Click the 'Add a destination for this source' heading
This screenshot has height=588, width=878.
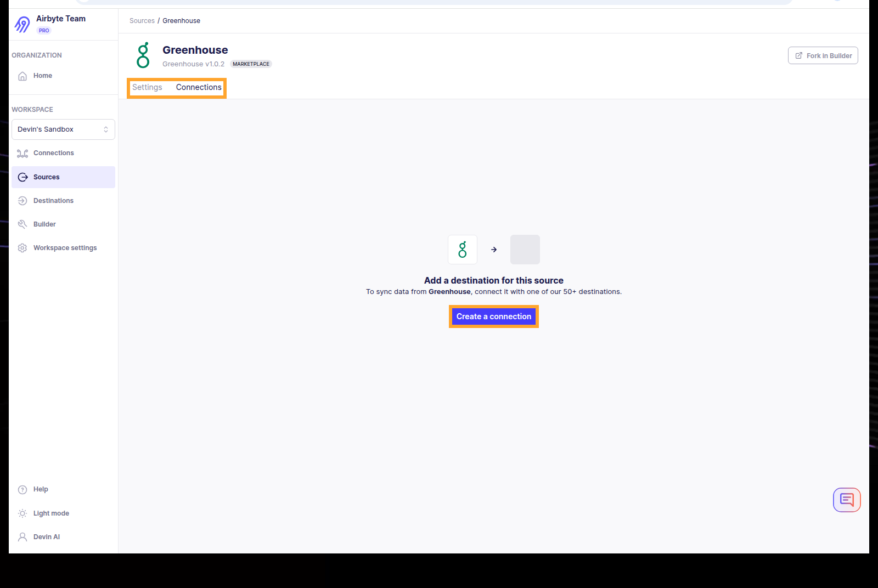tap(494, 280)
